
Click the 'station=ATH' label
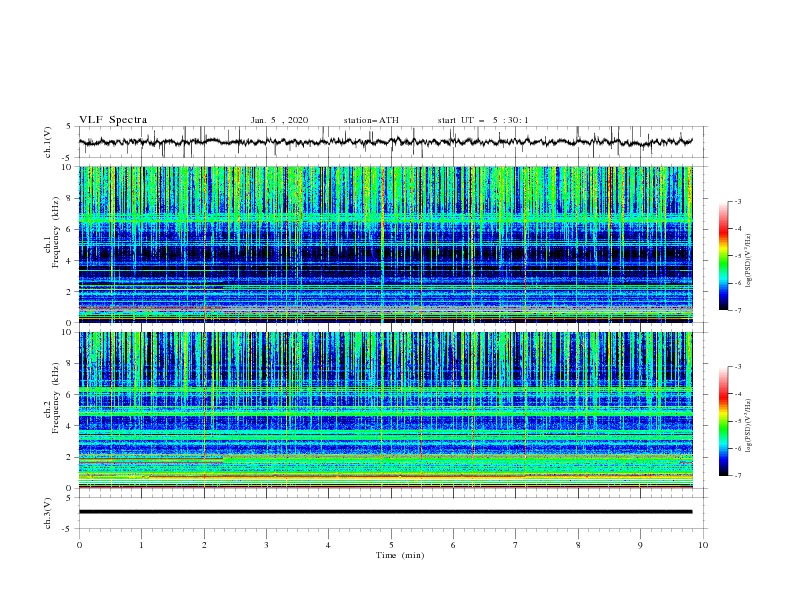tap(371, 120)
